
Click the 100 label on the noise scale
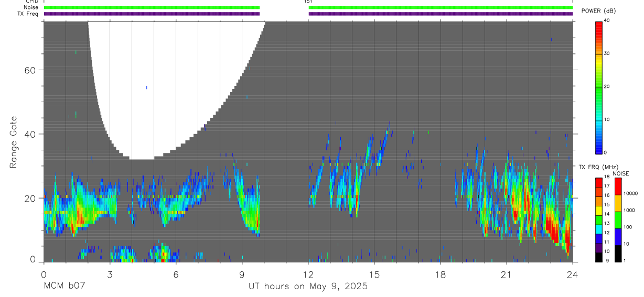click(x=628, y=227)
